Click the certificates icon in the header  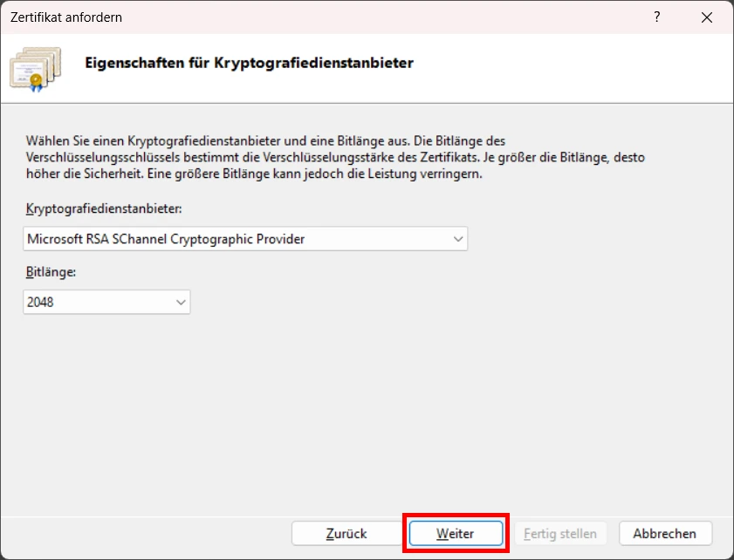pyautogui.click(x=36, y=70)
